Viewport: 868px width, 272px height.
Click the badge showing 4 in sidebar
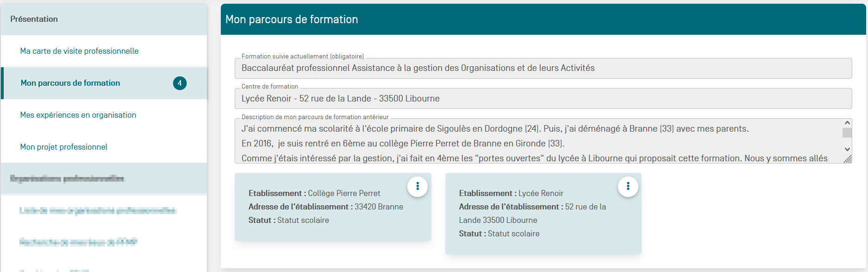pos(180,83)
